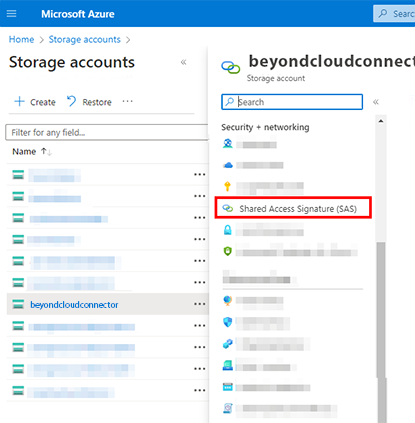This screenshot has width=415, height=423.
Task: Click the top Azure search box
Action: 394,14
